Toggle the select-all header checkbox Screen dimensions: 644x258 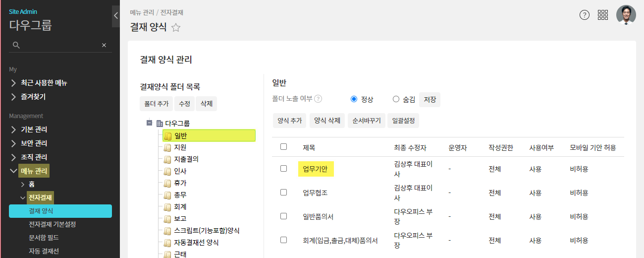click(x=283, y=146)
